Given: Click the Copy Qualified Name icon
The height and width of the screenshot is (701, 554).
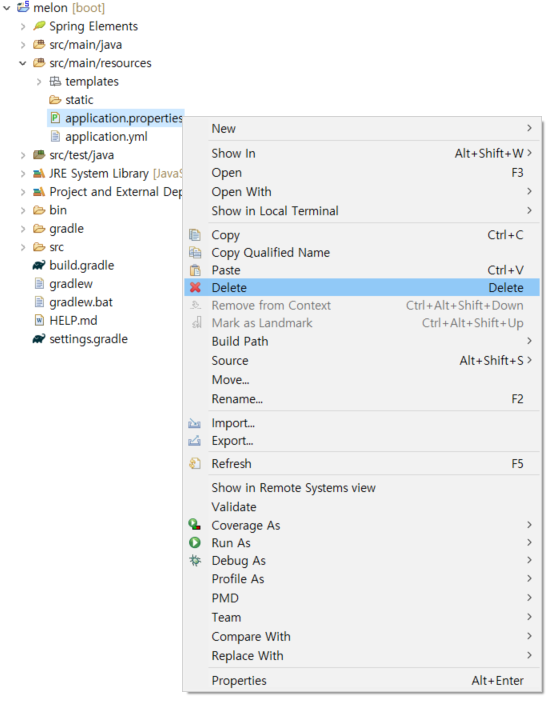Looking at the screenshot, I should click(x=195, y=253).
